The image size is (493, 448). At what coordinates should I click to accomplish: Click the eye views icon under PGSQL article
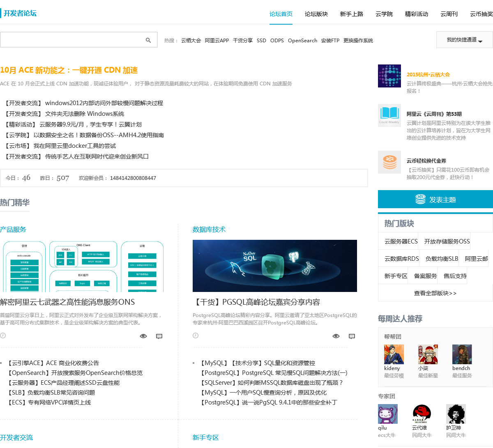coord(336,336)
